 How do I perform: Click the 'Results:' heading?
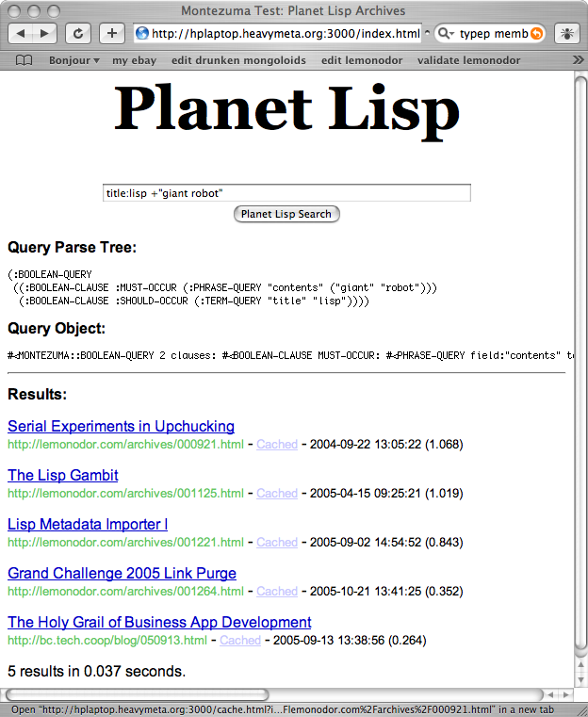[x=38, y=394]
